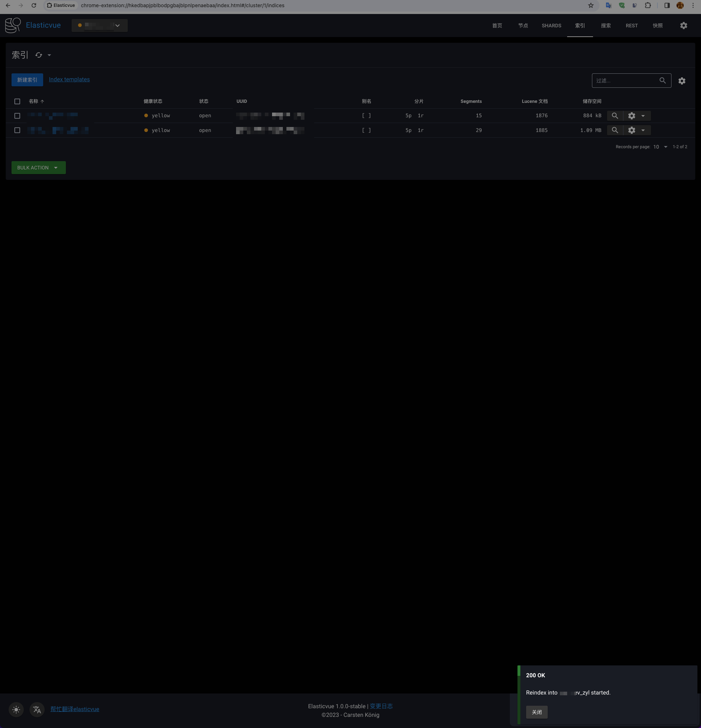
Task: Open the 搜索 search tab
Action: (x=606, y=26)
